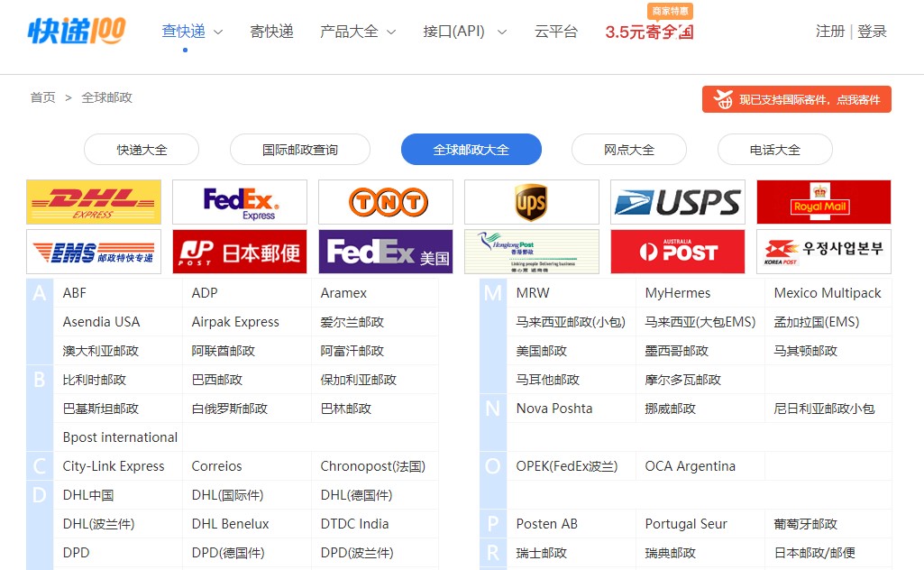Open the EMS 邮政特快专递 logo tile
The height and width of the screenshot is (570, 924).
pos(94,252)
